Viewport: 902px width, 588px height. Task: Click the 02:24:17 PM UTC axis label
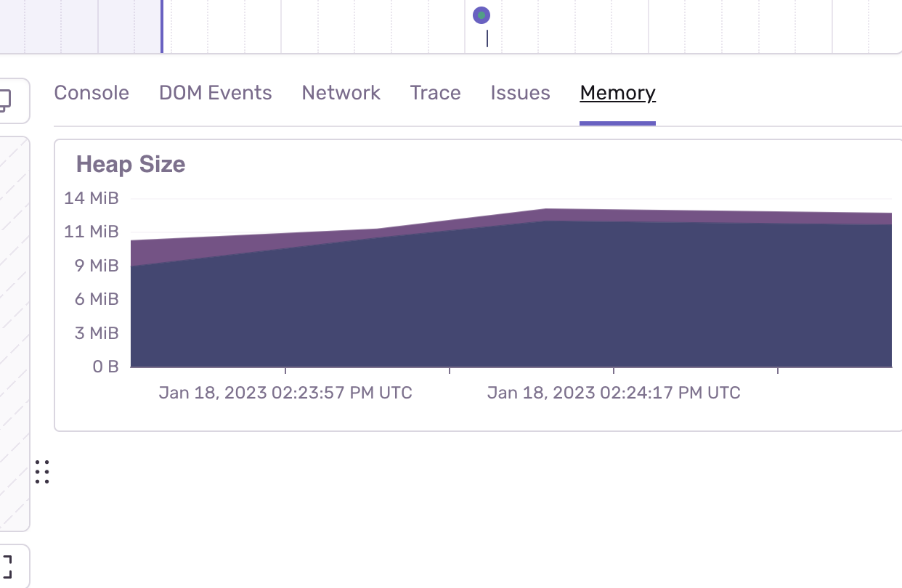[x=614, y=393]
